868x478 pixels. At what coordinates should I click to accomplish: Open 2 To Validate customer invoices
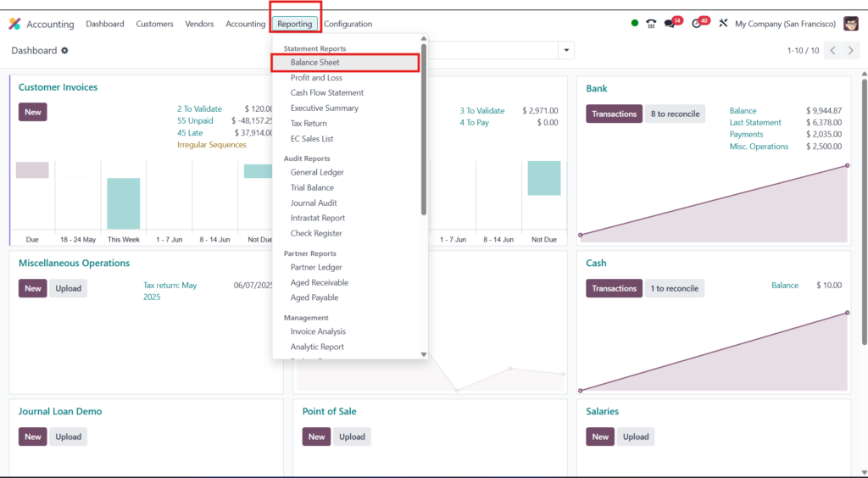coord(199,109)
